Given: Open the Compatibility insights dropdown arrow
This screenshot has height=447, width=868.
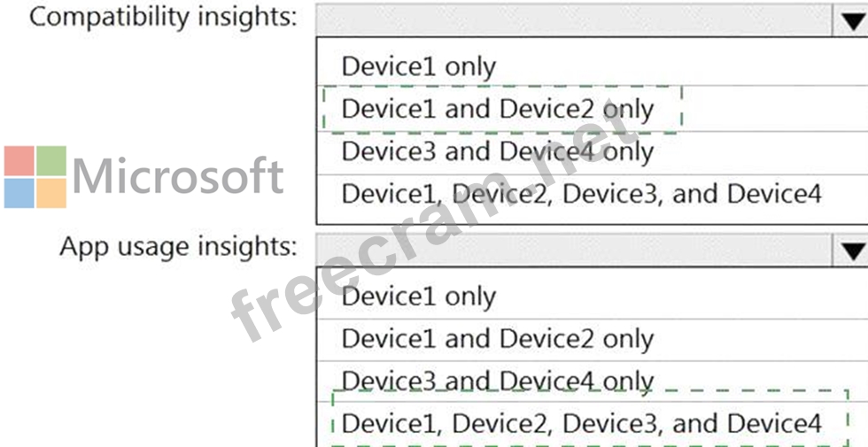Looking at the screenshot, I should point(849,21).
